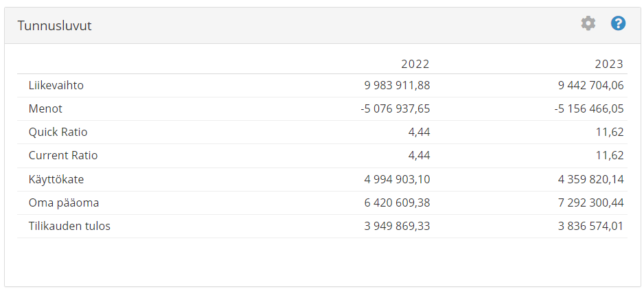
Task: Click the Tunnusluvut panel title
Action: (x=54, y=26)
